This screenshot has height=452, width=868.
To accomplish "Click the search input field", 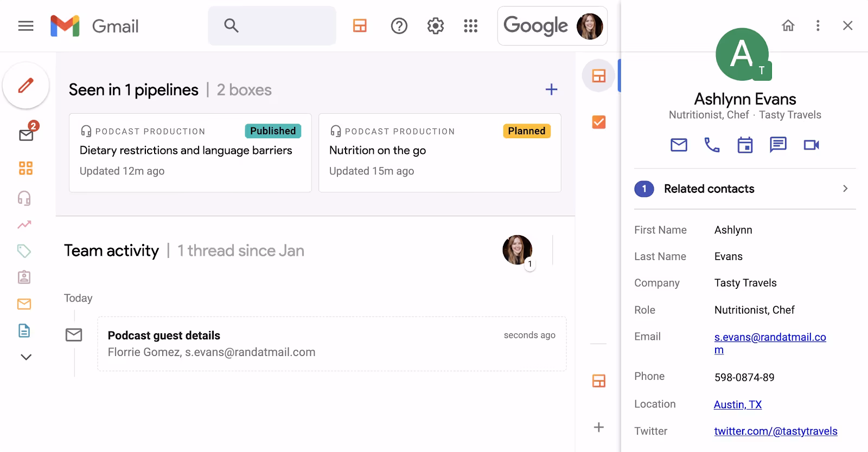I will [272, 25].
